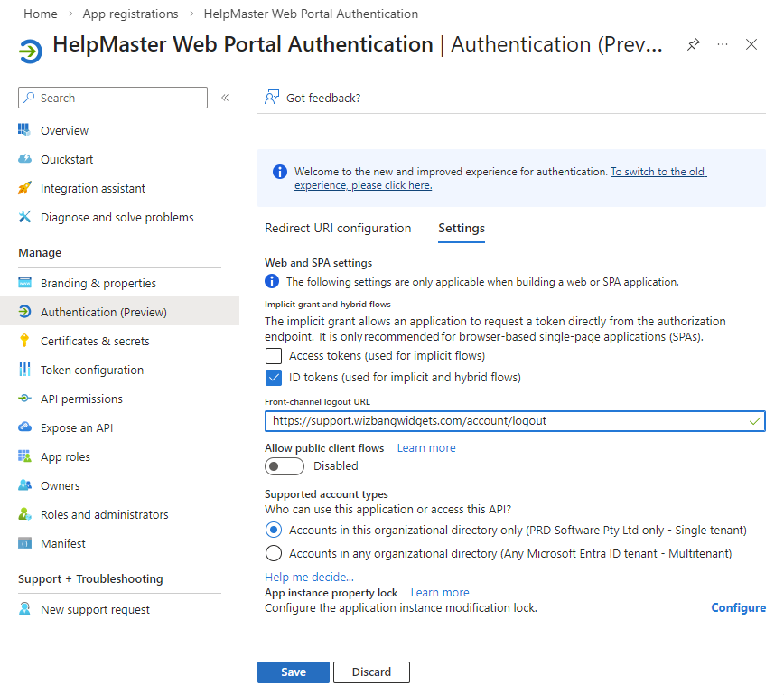The height and width of the screenshot is (695, 784).
Task: Select Quickstart in the sidebar
Action: [66, 158]
